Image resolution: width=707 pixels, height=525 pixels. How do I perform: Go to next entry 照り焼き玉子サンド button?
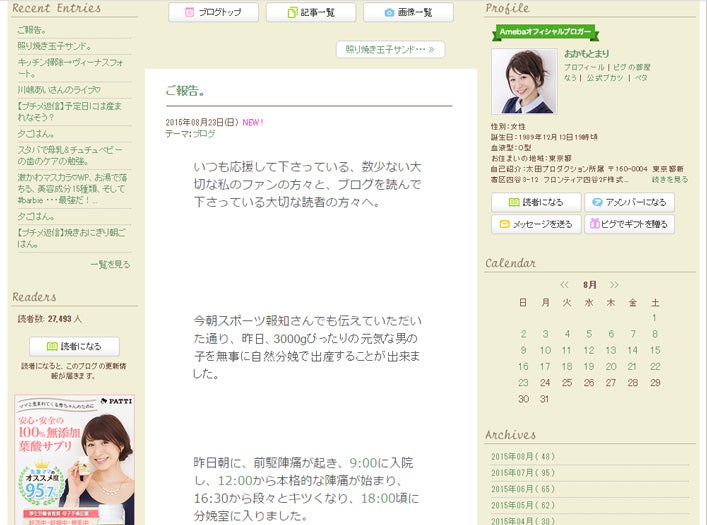coord(390,49)
